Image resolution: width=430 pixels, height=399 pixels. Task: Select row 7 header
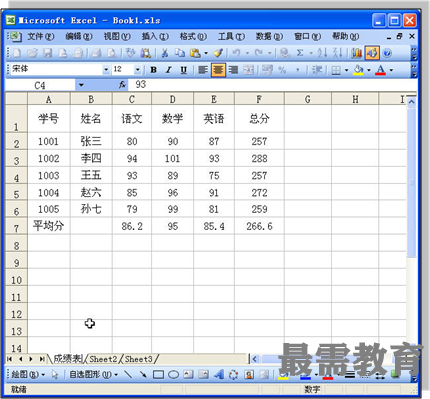coord(16,226)
